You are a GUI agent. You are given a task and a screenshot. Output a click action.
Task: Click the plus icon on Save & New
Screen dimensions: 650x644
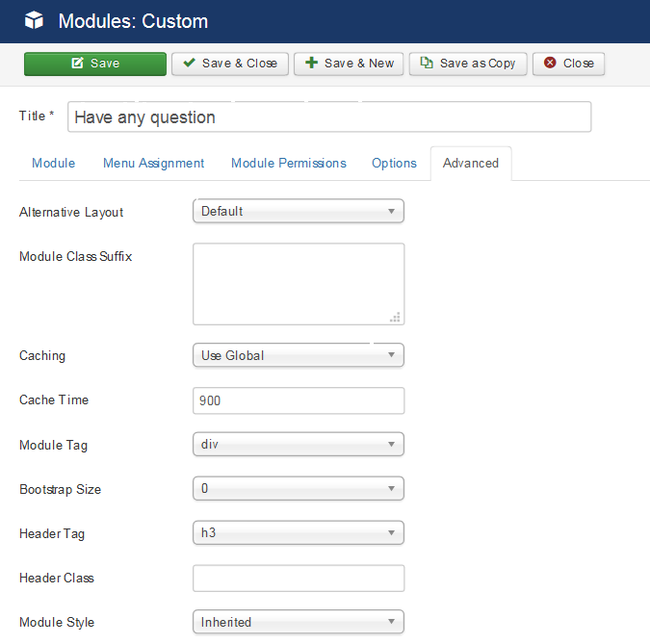click(311, 63)
